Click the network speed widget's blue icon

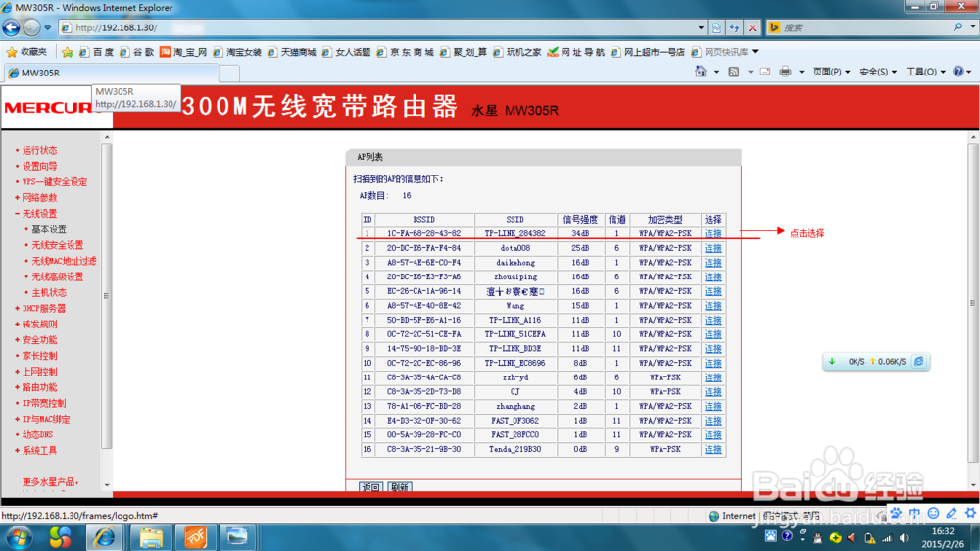coord(919,361)
